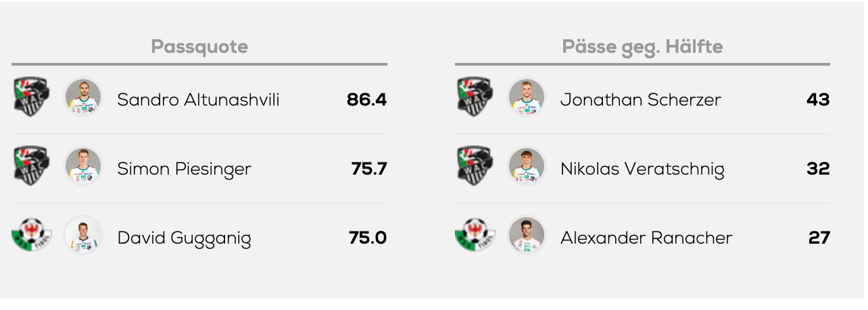Open Jonathan Scherzer's profile name link

pyautogui.click(x=641, y=100)
